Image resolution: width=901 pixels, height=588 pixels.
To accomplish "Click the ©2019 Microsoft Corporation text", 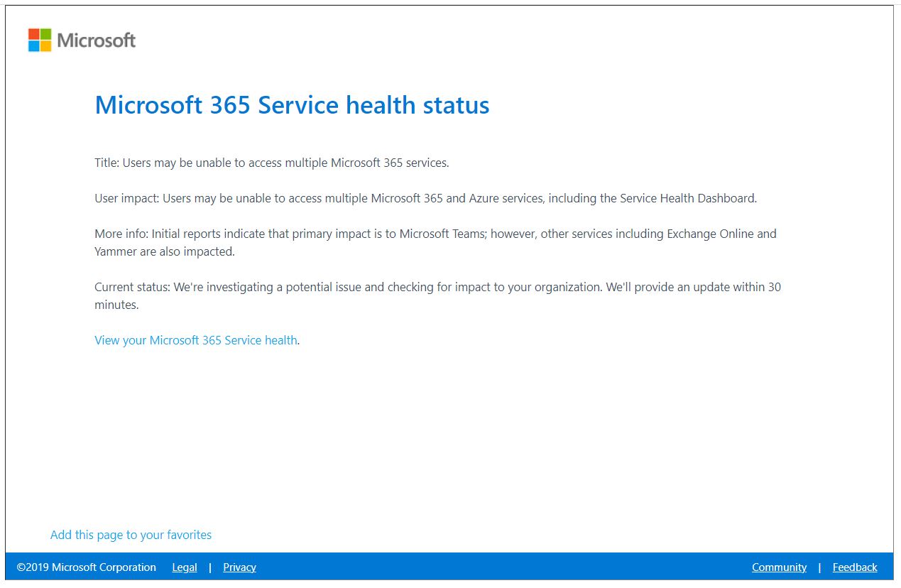I will pyautogui.click(x=87, y=567).
